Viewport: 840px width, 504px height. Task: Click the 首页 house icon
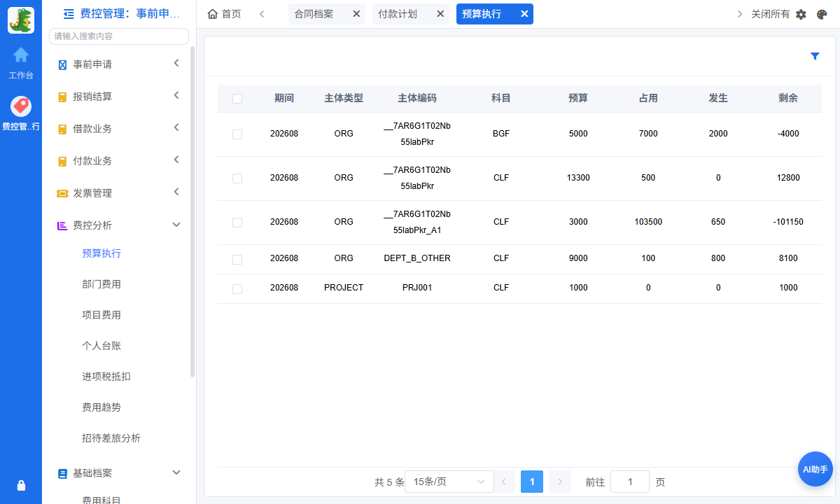tap(213, 14)
